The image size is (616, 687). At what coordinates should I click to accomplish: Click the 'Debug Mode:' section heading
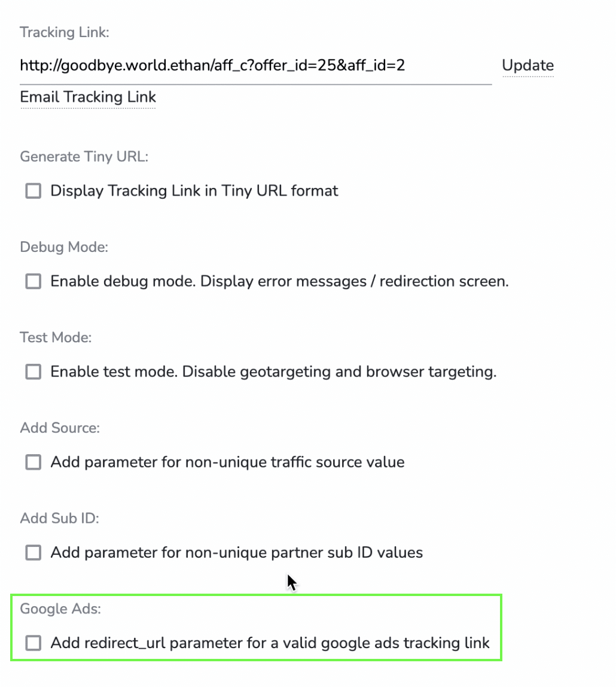point(64,247)
